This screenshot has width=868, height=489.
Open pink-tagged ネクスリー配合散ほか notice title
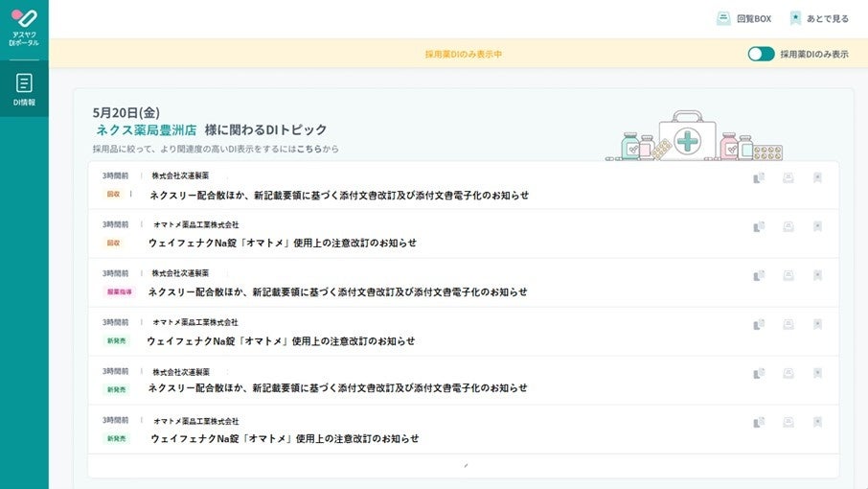click(337, 291)
